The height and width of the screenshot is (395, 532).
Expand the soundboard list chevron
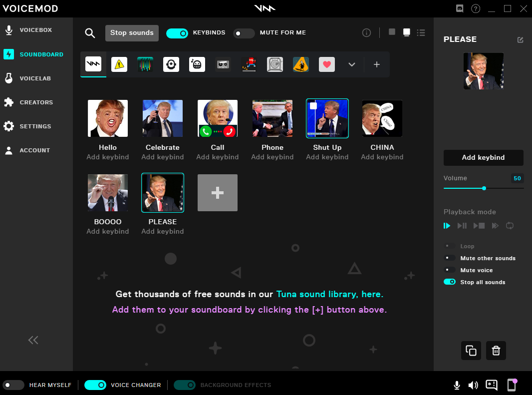[x=352, y=64]
